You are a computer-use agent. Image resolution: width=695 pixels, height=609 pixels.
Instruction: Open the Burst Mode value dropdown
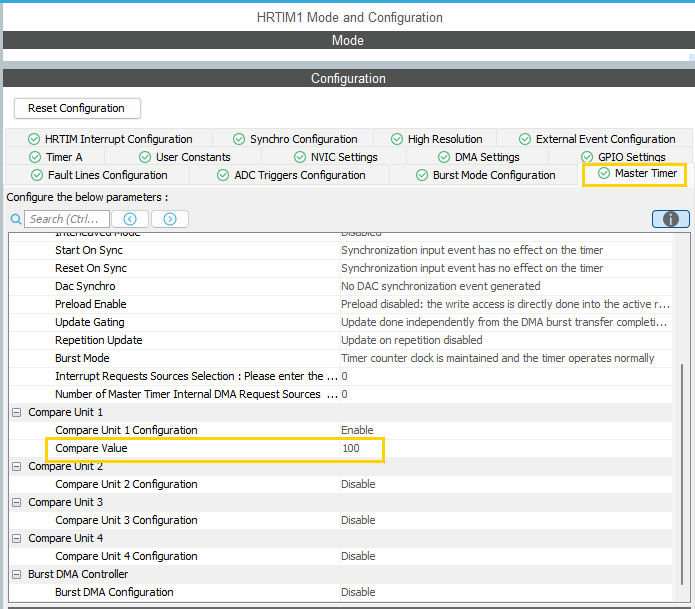(506, 358)
